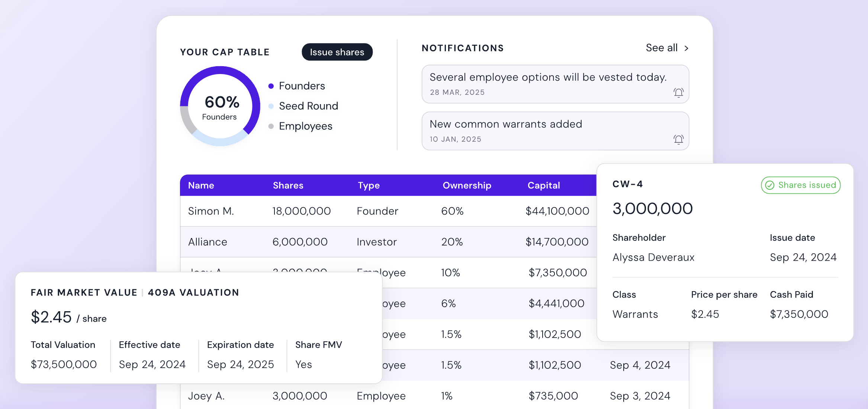Image resolution: width=868 pixels, height=409 pixels.
Task: Click the Ownership column header
Action: click(467, 185)
